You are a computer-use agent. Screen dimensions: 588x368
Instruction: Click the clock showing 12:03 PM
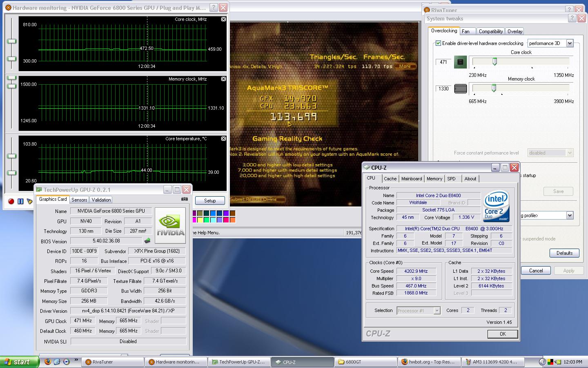[x=573, y=362]
